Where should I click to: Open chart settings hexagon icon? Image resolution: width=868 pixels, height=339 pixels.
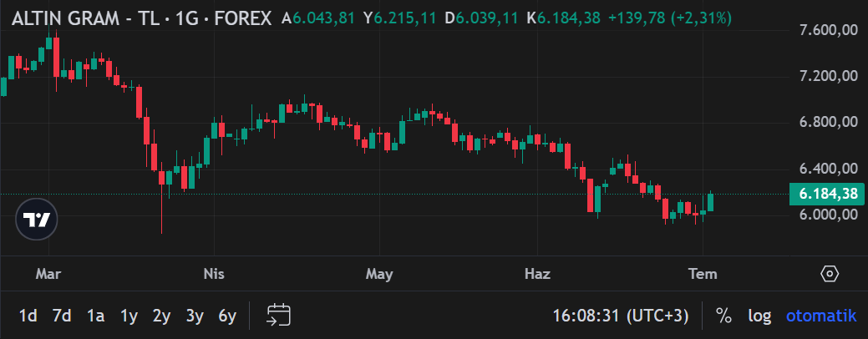pos(830,274)
